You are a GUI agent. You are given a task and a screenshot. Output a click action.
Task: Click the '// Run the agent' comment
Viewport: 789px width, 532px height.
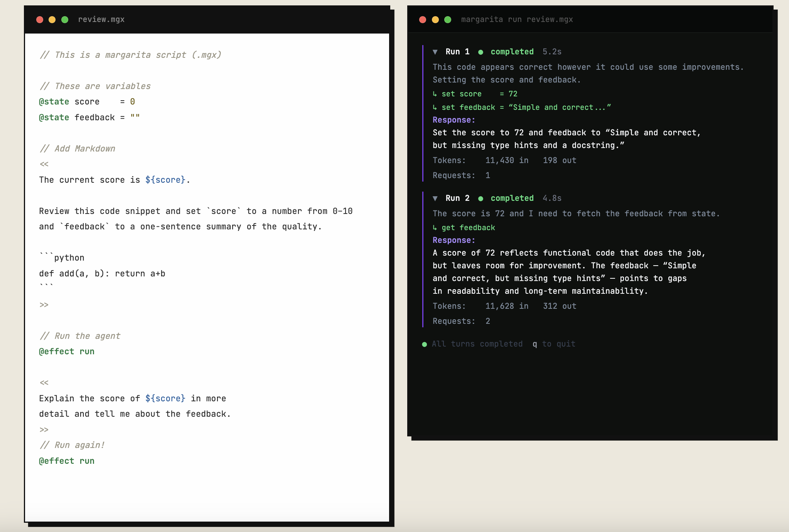(80, 336)
